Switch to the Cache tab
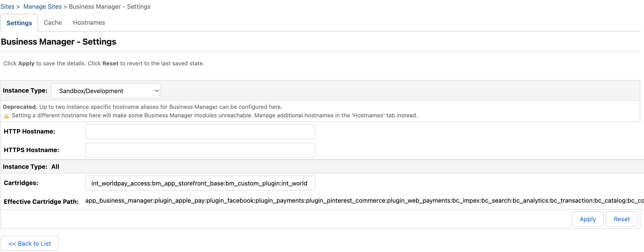Screen dimensions: 644x252 point(53,23)
